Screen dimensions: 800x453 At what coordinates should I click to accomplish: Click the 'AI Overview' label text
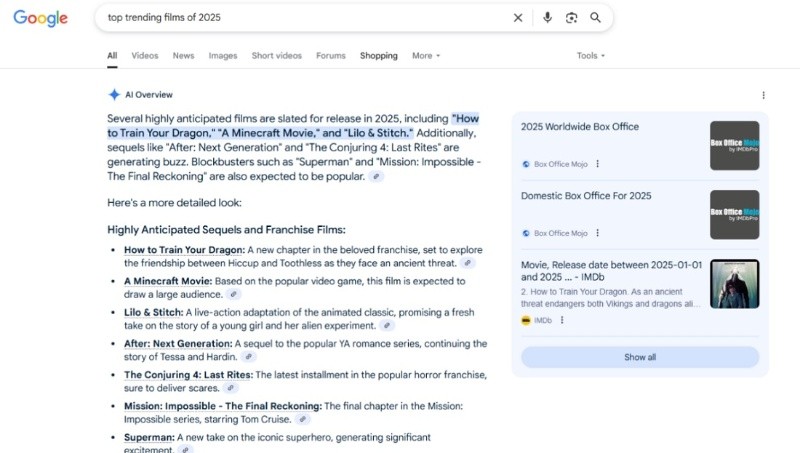tap(149, 95)
